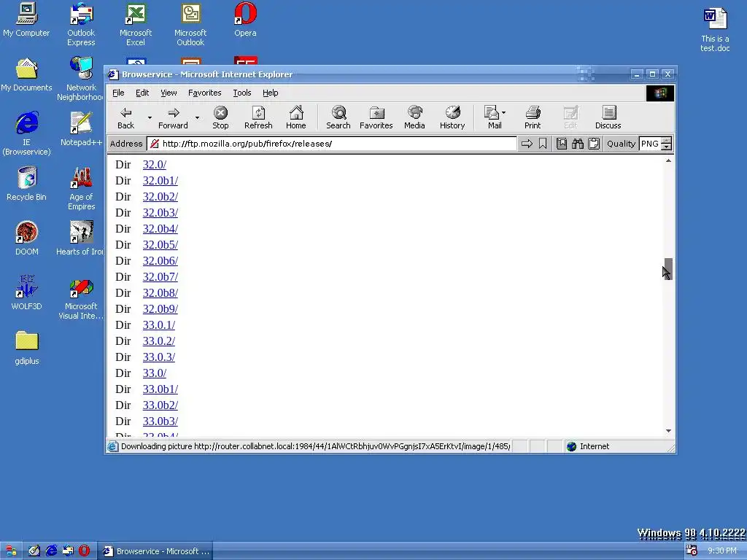Select the My Documents desktop folder
Screen dimensions: 747x560
pos(26,75)
